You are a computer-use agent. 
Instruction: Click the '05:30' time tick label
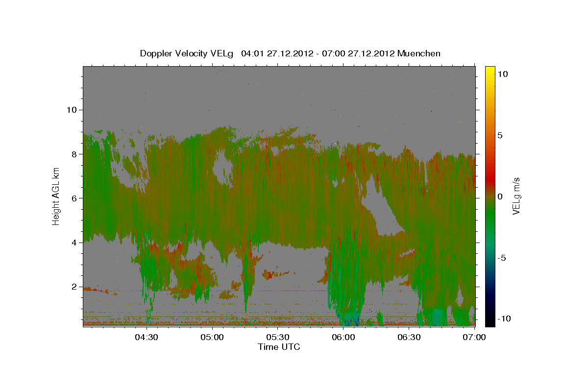point(278,337)
